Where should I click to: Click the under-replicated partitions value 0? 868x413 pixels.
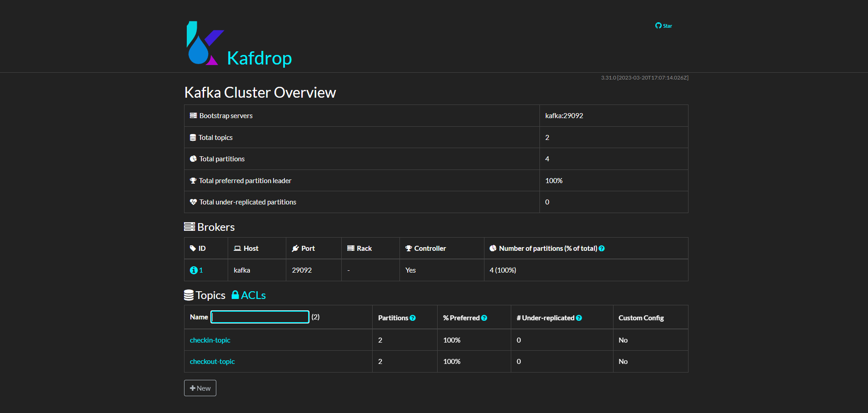tap(547, 202)
